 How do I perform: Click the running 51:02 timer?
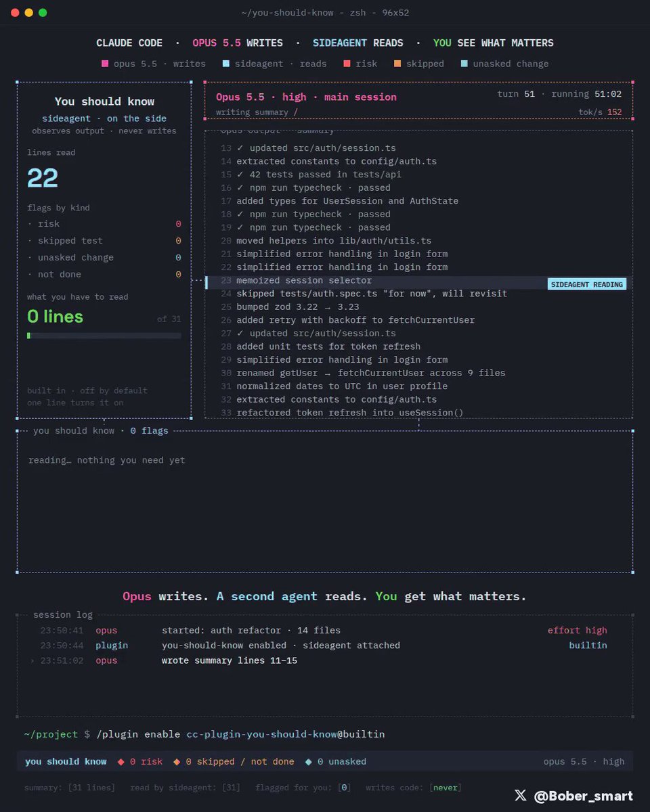click(588, 94)
